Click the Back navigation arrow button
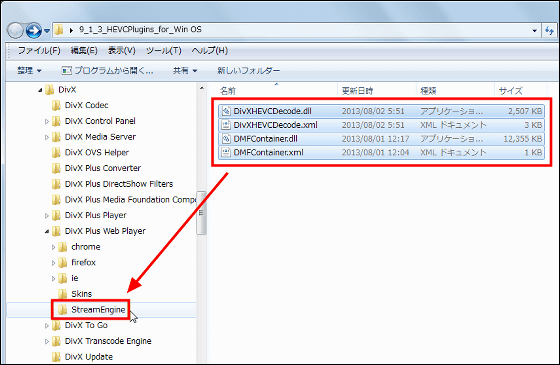Viewport: 560px width, 365px height. (15, 31)
